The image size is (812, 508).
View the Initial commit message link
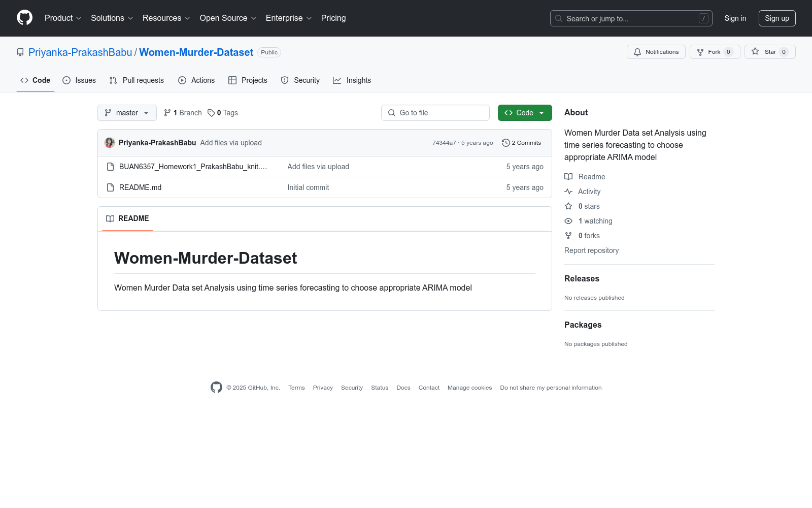(x=308, y=187)
